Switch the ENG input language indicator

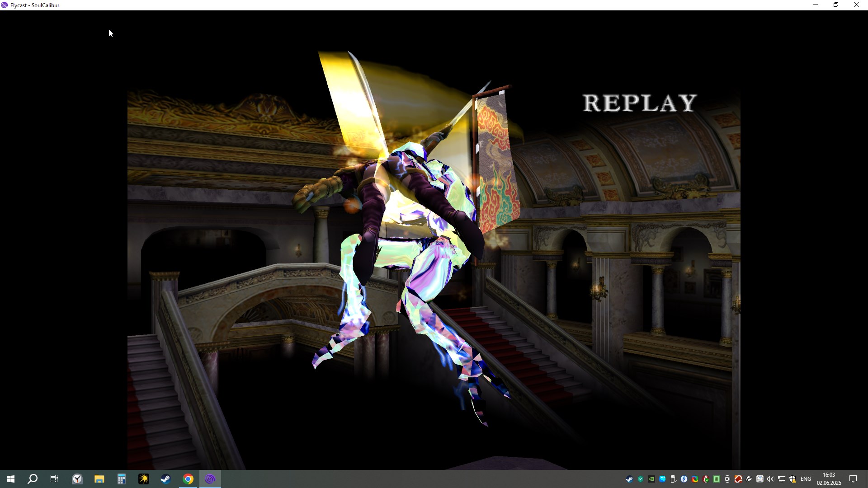pyautogui.click(x=806, y=479)
